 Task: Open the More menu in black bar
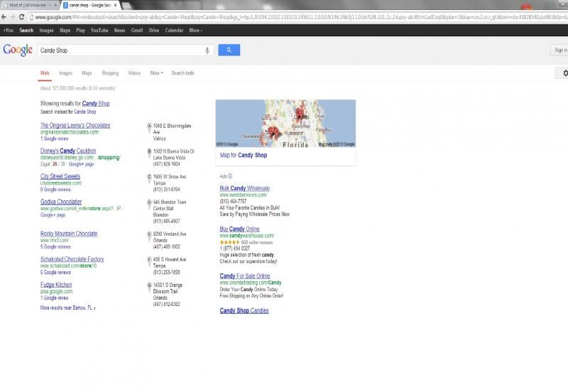point(195,31)
